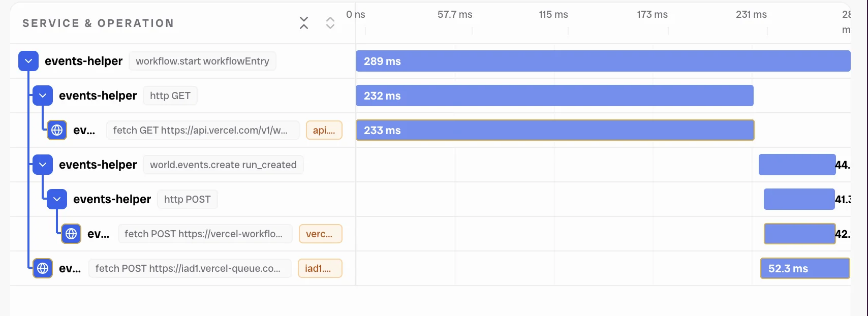Click the world.events.create run_created span bar

point(797,165)
